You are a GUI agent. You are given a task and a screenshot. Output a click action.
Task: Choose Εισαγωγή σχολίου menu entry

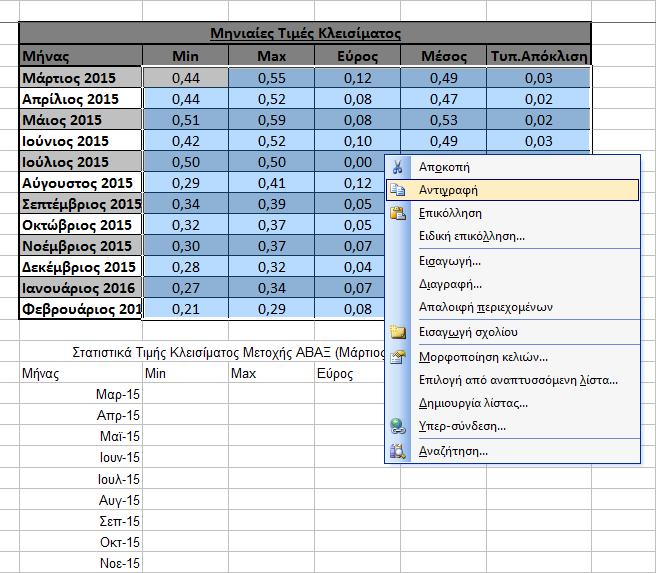tap(512, 332)
